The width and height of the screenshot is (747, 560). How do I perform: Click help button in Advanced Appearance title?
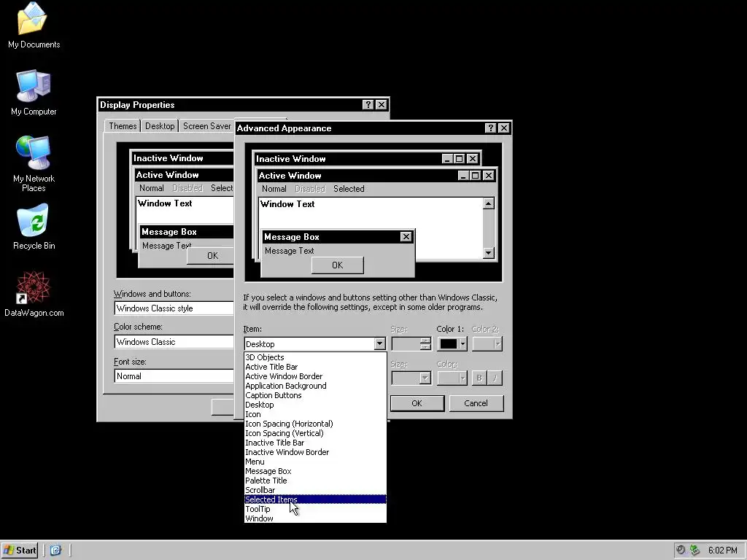490,128
